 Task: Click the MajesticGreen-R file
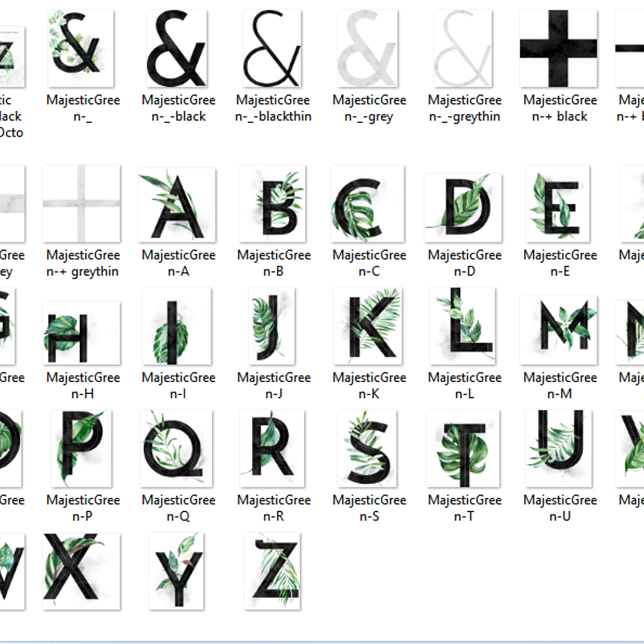[x=273, y=449]
